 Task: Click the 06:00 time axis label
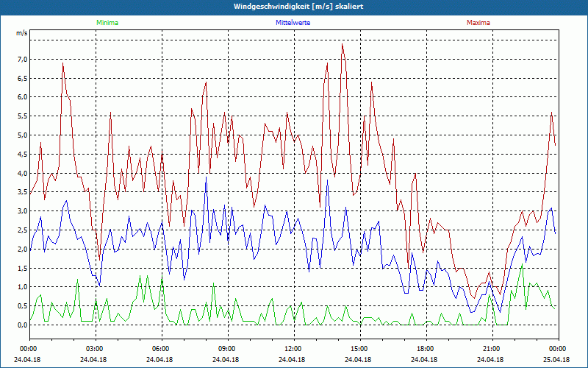(x=161, y=348)
